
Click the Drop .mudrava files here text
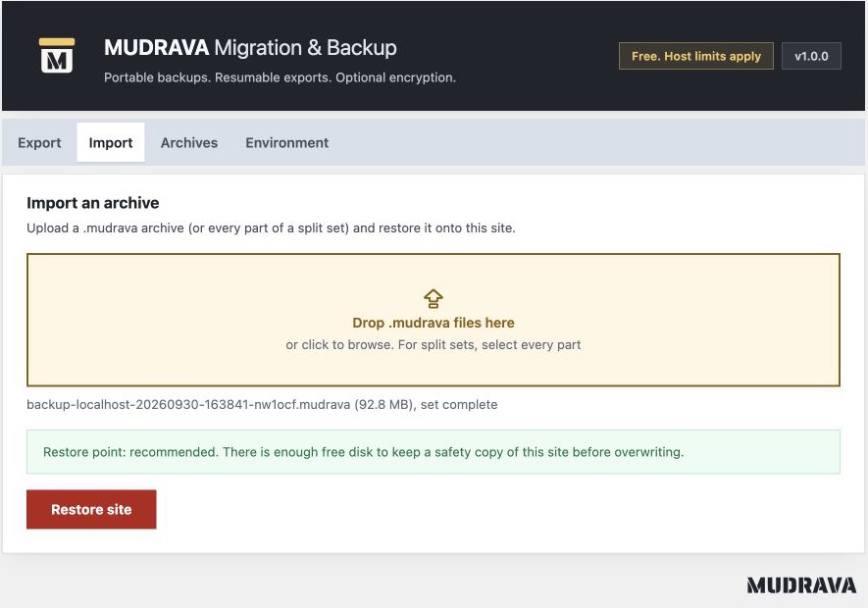(x=434, y=323)
